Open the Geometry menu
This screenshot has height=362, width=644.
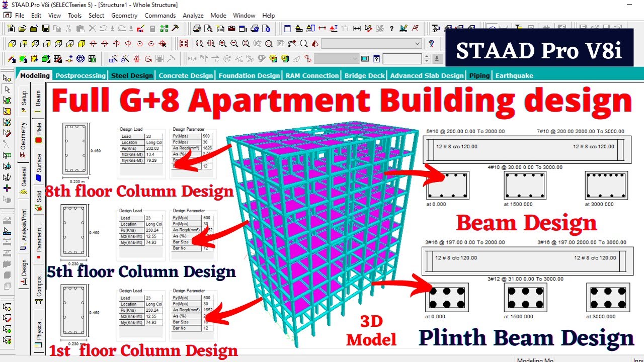pos(124,16)
